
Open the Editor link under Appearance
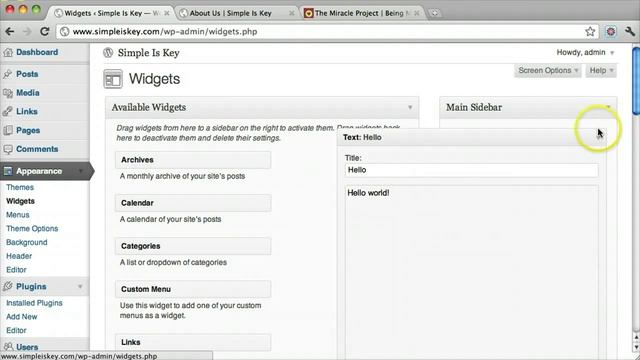click(16, 270)
